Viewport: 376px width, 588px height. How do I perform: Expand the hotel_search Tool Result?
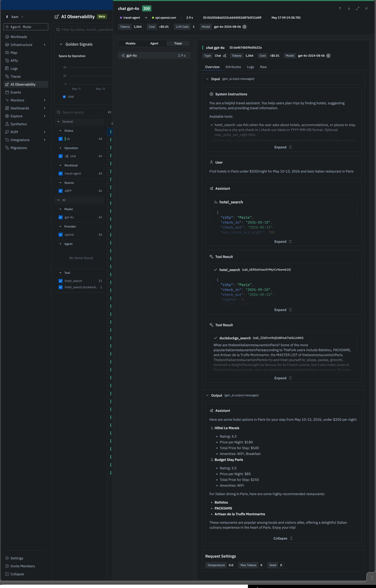(283, 310)
